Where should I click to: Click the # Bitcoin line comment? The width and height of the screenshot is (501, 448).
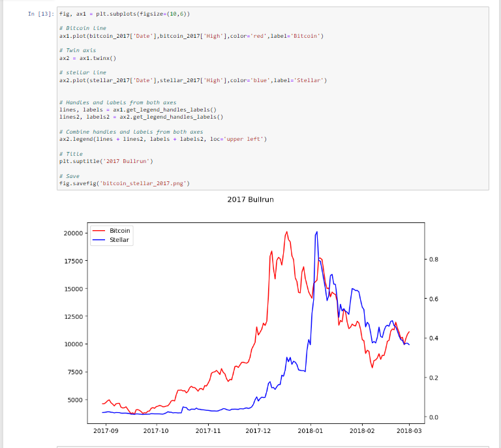click(x=83, y=28)
